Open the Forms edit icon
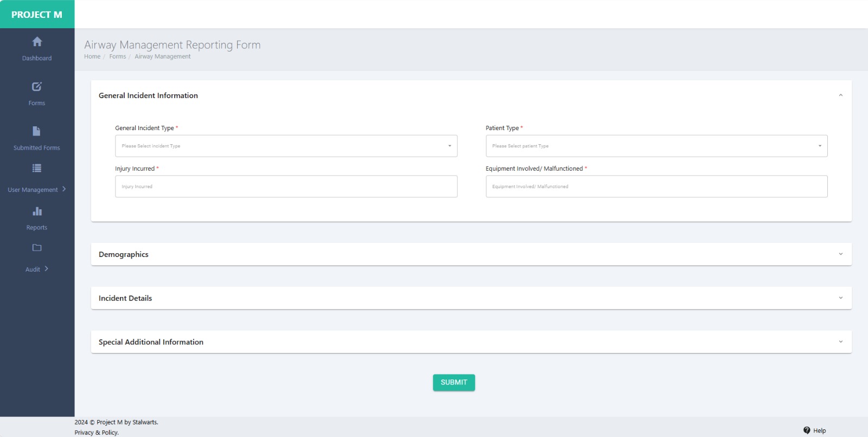 click(x=37, y=87)
